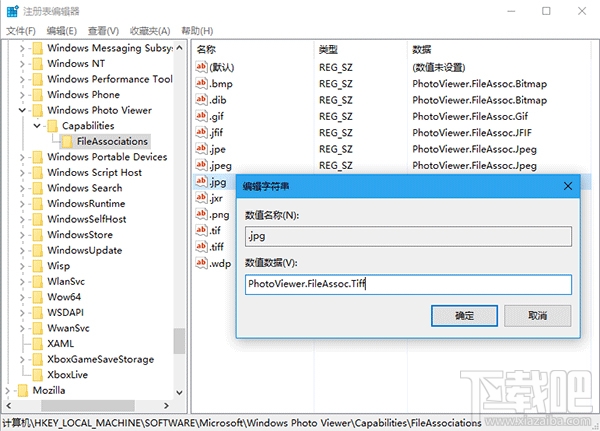Select the WwanSvc tree item
The image size is (600, 431).
pyautogui.click(x=68, y=328)
